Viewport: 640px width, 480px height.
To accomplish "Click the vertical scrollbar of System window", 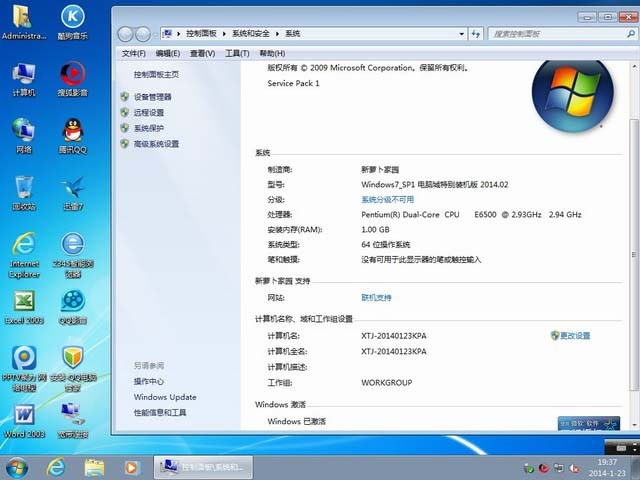I will pyautogui.click(x=634, y=253).
